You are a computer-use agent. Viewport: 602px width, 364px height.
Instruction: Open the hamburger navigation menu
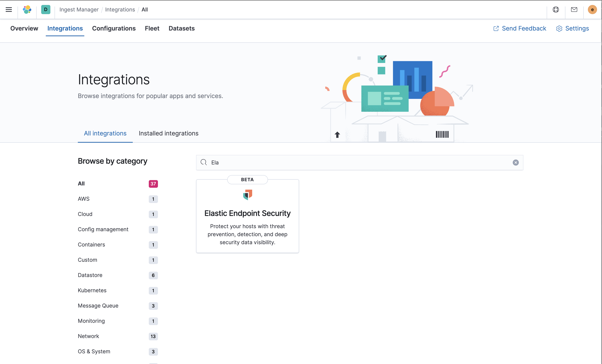click(9, 10)
